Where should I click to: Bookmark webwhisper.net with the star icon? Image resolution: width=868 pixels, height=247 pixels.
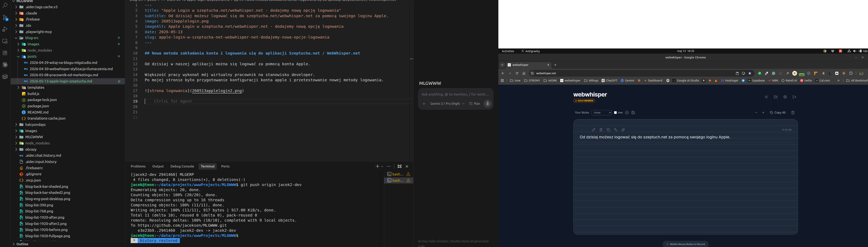[750, 73]
